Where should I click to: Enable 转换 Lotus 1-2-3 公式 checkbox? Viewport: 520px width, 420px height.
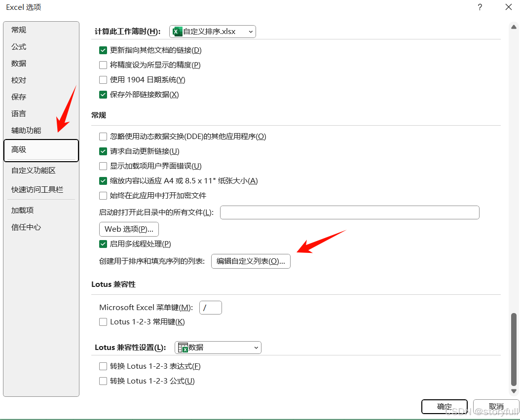click(x=103, y=381)
